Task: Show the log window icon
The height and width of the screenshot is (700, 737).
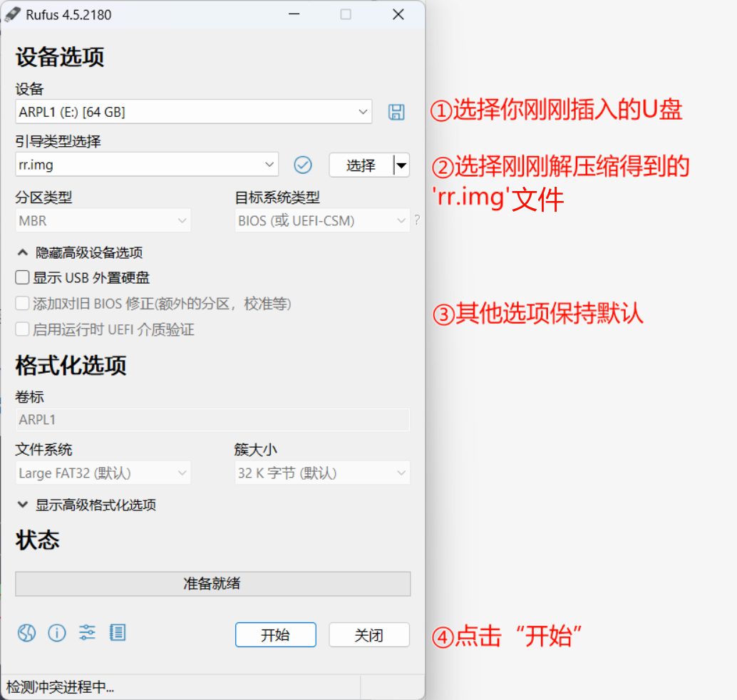Action: [118, 633]
